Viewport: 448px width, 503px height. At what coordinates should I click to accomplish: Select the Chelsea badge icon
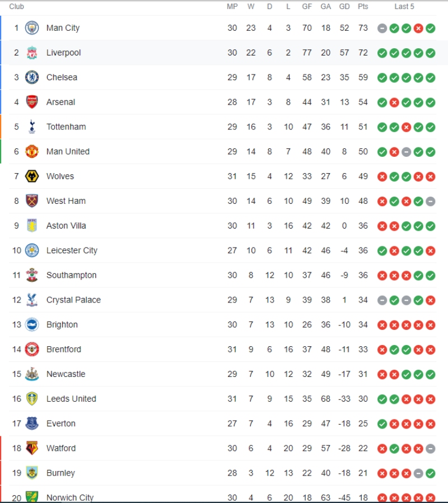[32, 77]
